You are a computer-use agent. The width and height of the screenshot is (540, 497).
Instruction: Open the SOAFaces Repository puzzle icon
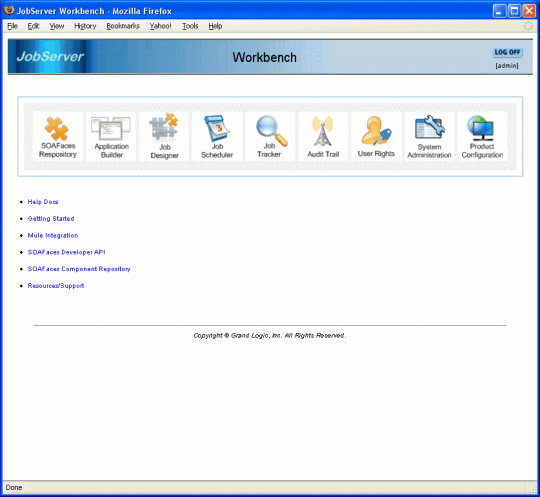tap(57, 129)
